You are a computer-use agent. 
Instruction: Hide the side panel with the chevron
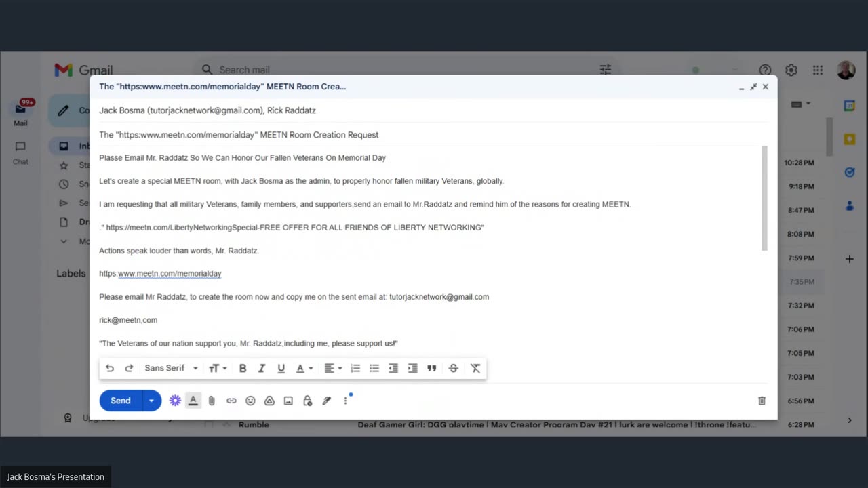[x=850, y=420]
